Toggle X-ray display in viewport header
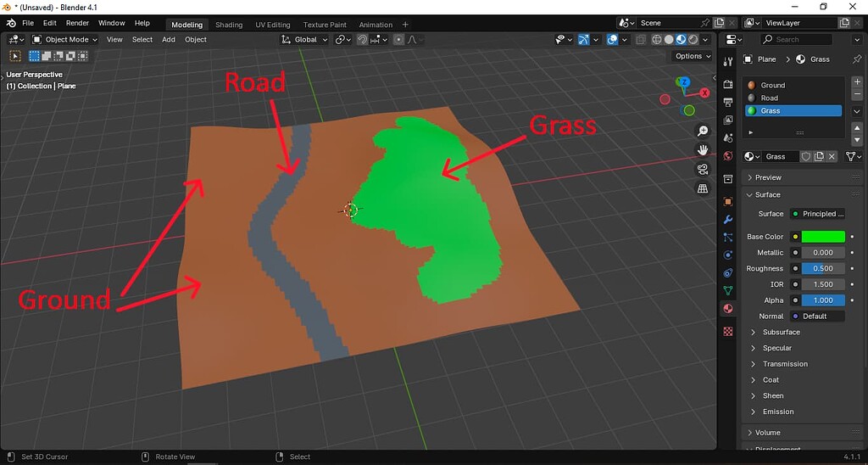868x465 pixels. [641, 40]
